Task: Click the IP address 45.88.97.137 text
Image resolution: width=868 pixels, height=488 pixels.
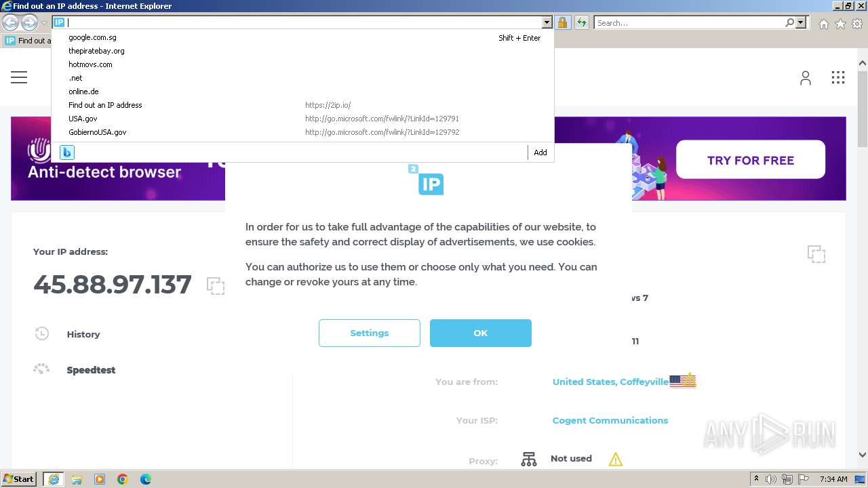Action: (113, 284)
